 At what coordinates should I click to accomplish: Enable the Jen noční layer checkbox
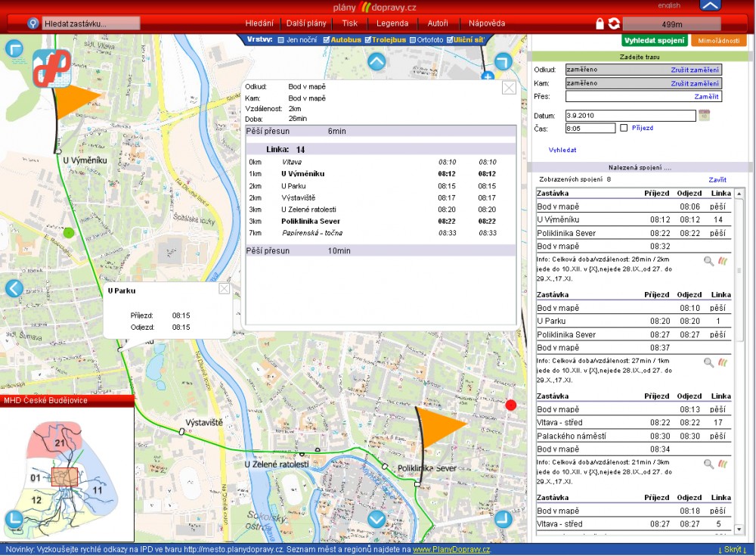(281, 39)
